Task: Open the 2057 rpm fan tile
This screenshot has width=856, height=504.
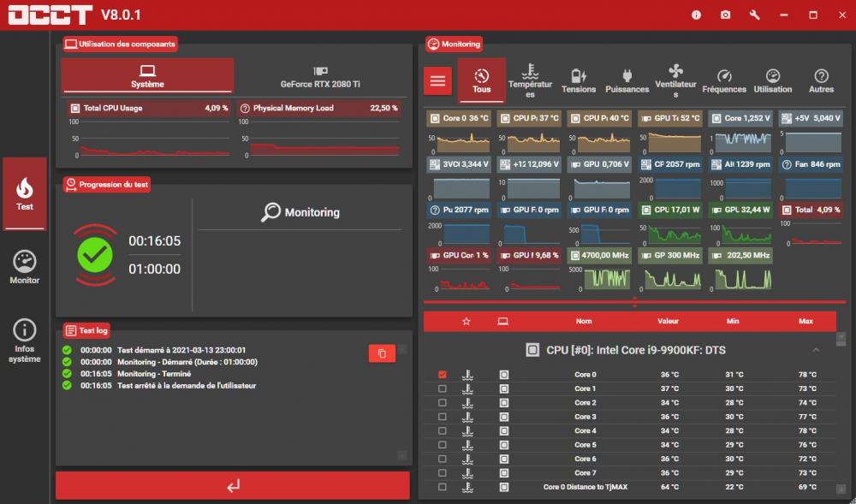Action: 670,180
